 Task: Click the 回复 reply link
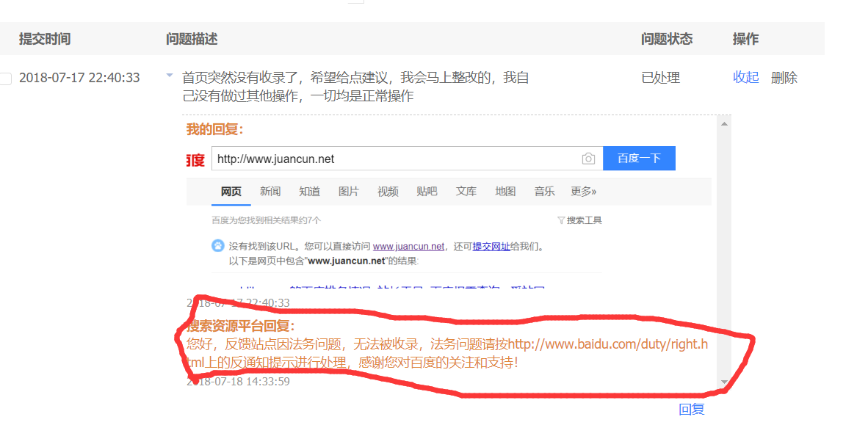pos(691,410)
